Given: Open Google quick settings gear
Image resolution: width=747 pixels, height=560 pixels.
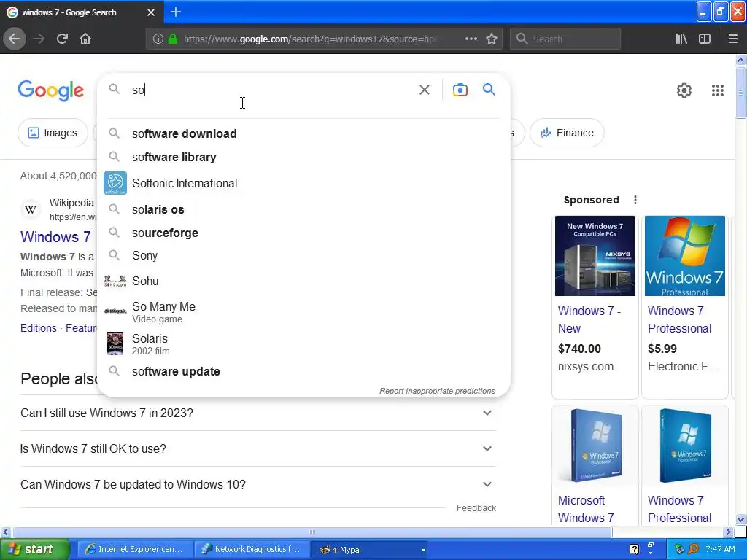Looking at the screenshot, I should [x=684, y=90].
